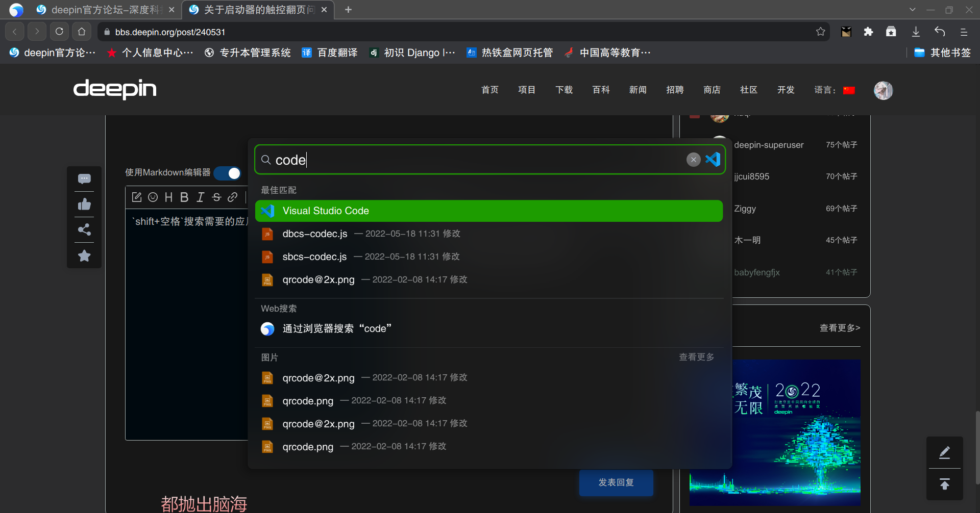Click the address bar URL
The image size is (980, 513).
point(170,32)
